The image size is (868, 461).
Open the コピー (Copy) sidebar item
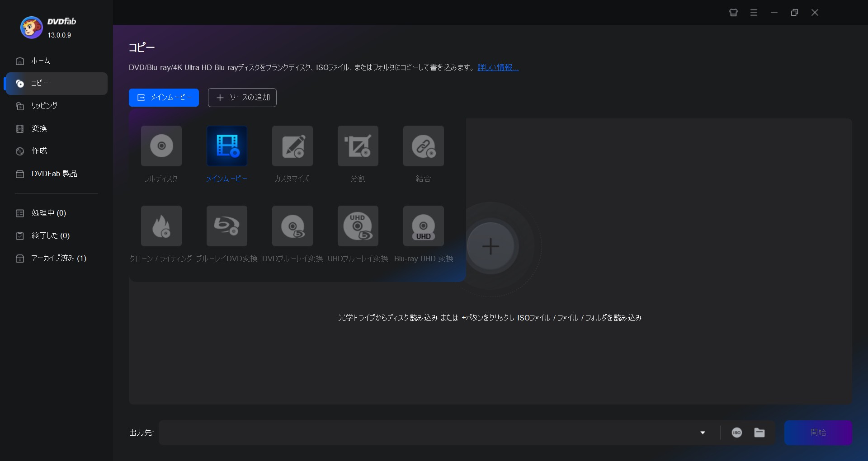click(57, 83)
